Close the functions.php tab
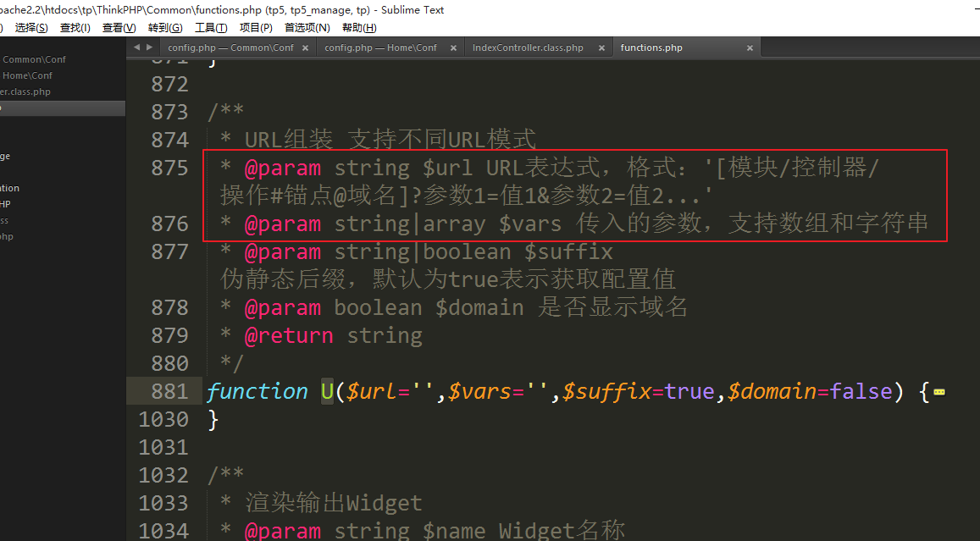 749,48
